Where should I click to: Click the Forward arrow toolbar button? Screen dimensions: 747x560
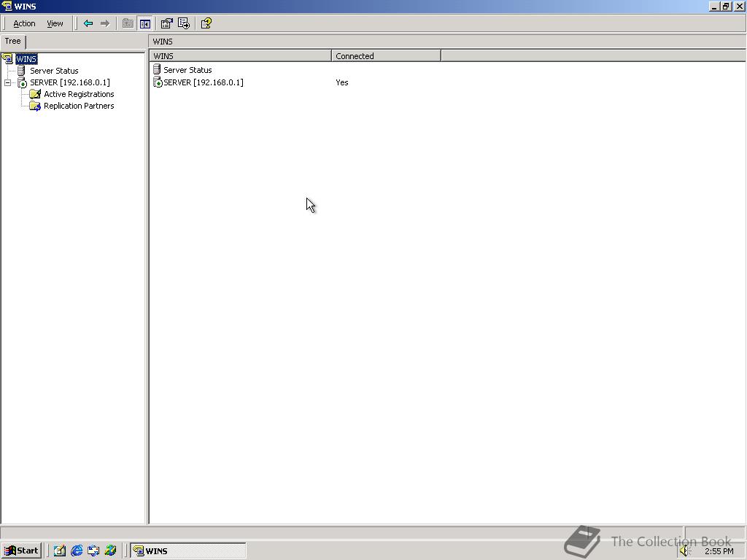tap(105, 23)
